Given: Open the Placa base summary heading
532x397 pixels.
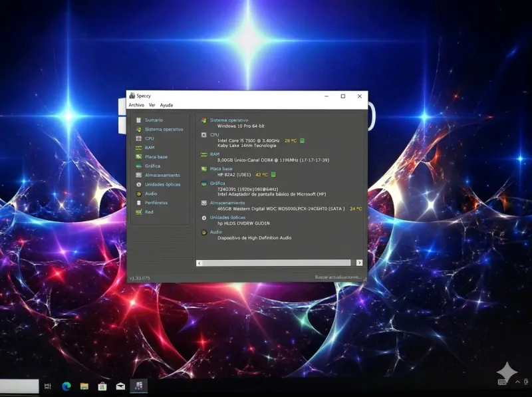Looking at the screenshot, I should coord(221,169).
